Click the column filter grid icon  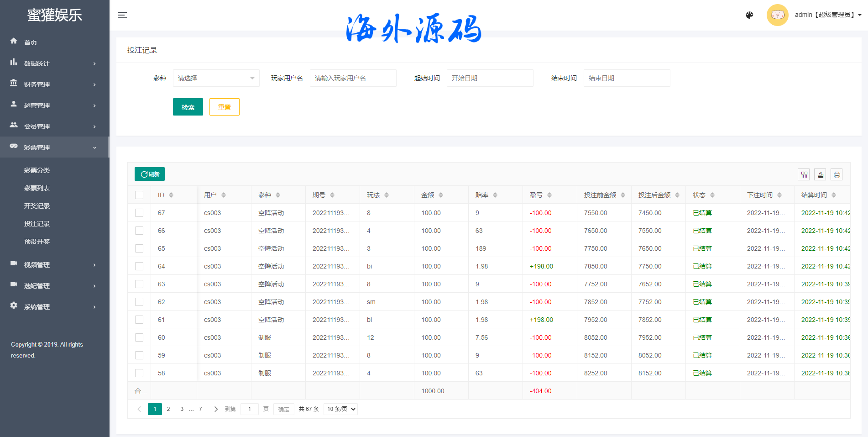pos(804,174)
